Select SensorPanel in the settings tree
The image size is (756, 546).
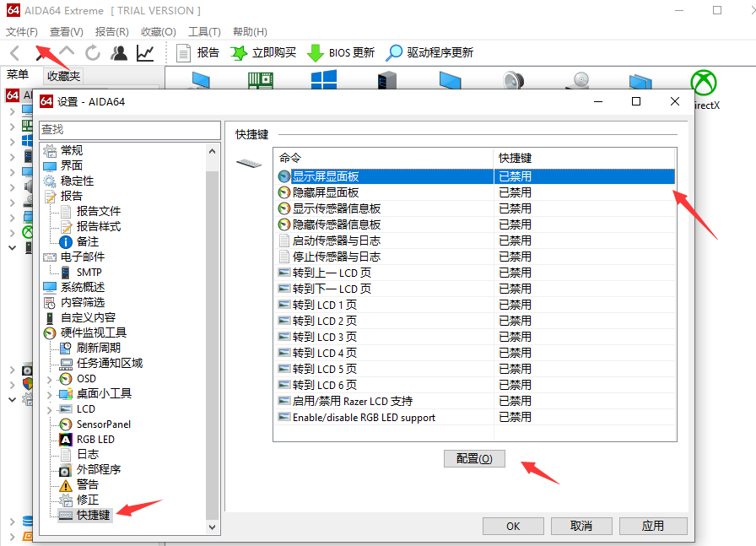[x=103, y=424]
